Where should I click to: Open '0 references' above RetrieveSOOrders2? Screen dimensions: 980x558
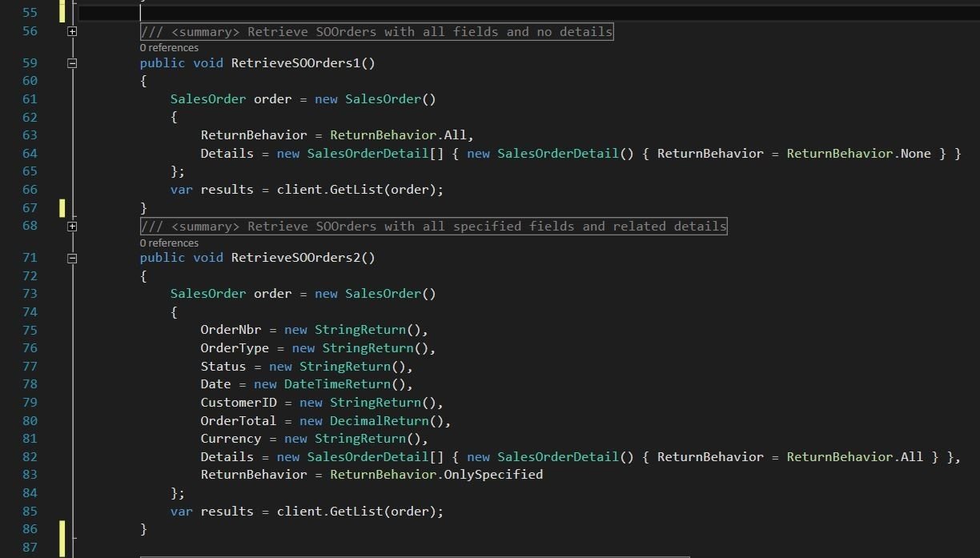169,243
